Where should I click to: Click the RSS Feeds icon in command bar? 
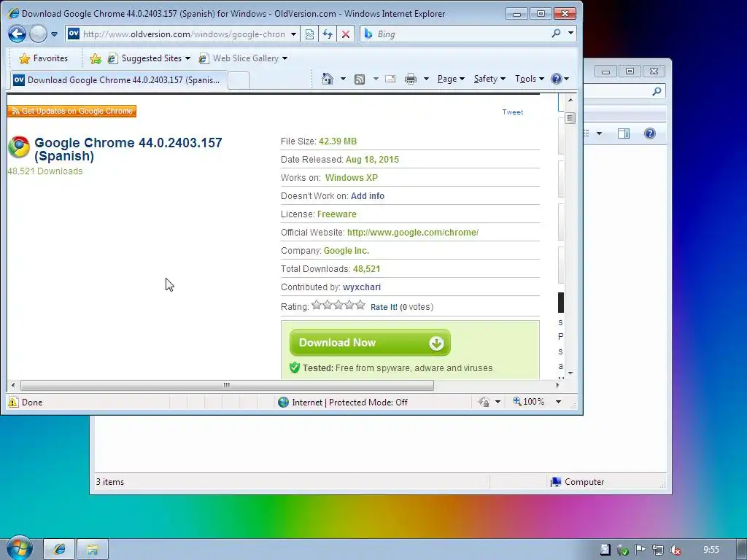coord(360,79)
